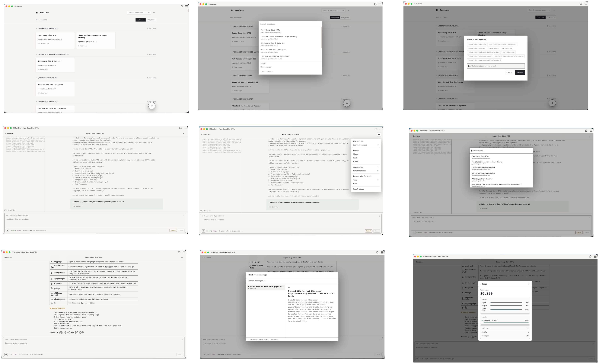This screenshot has width=599, height=364.
Task: Open extensions puzzle icon in undimmed sessions list window
Action: [x=182, y=6]
